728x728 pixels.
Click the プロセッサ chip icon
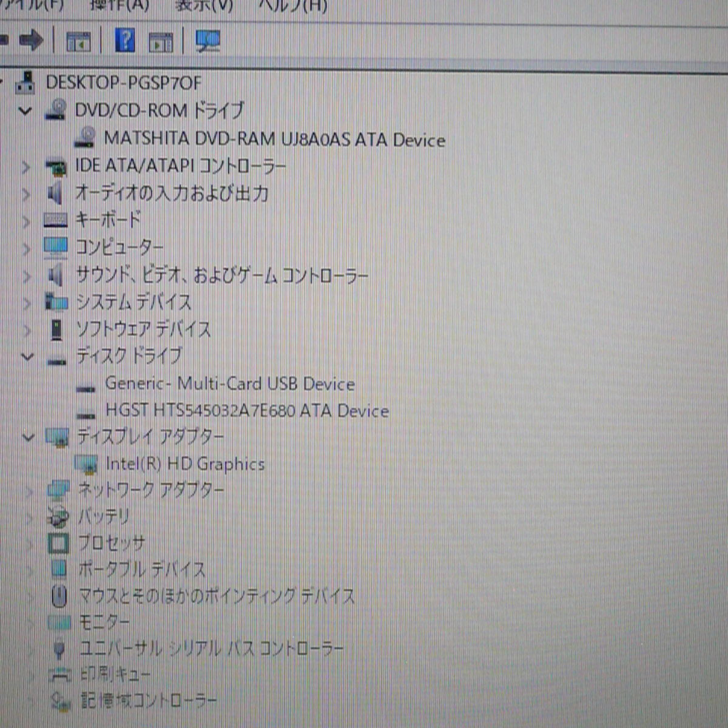[58, 543]
